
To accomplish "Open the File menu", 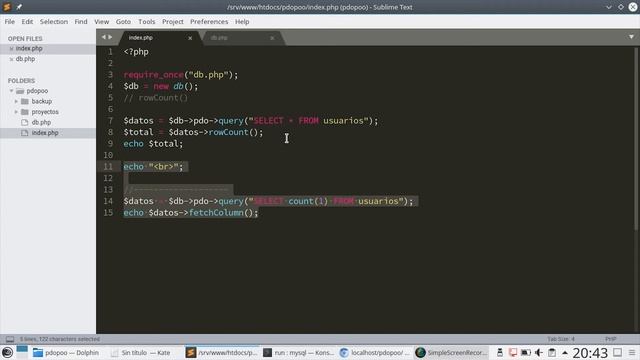I will [x=10, y=22].
